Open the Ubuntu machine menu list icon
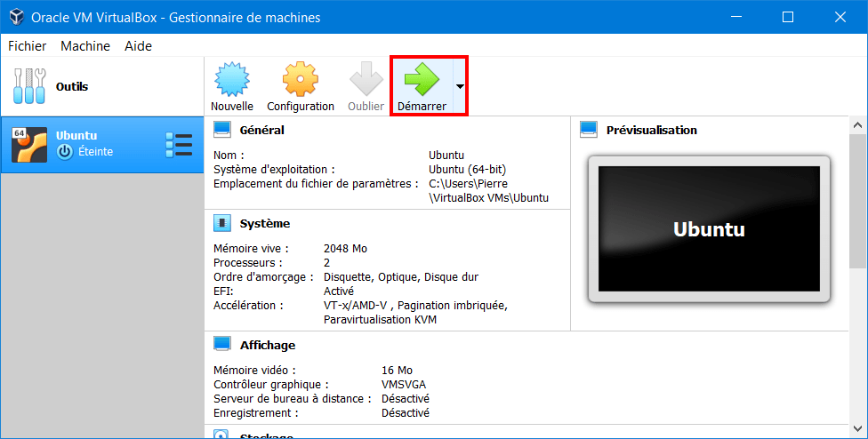Screen dimensions: 868x439 pos(179,145)
